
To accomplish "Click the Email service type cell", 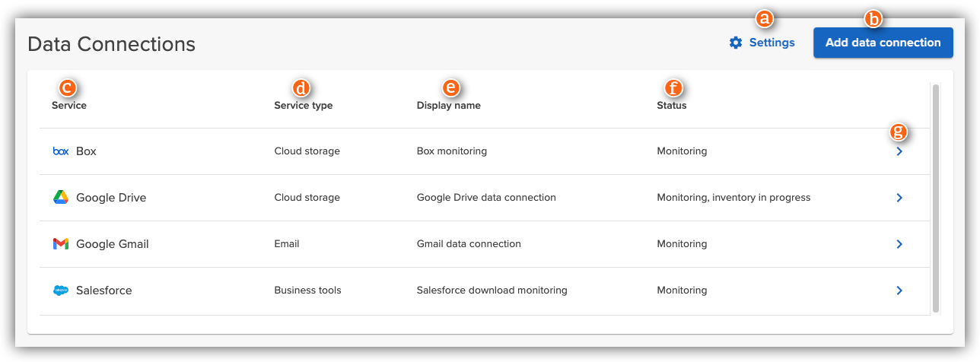I will point(287,244).
